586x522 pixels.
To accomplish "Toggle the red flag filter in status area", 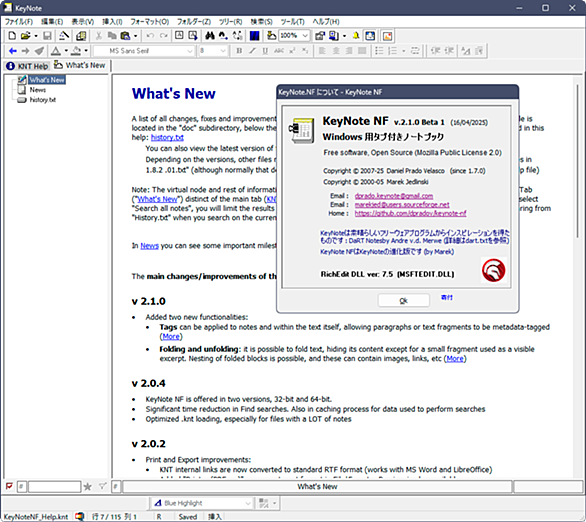I will 9,486.
